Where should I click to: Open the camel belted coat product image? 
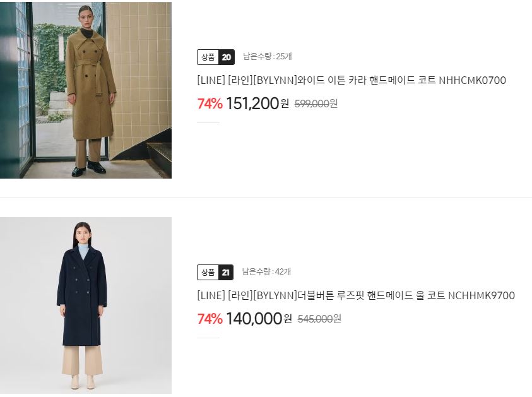(x=85, y=90)
